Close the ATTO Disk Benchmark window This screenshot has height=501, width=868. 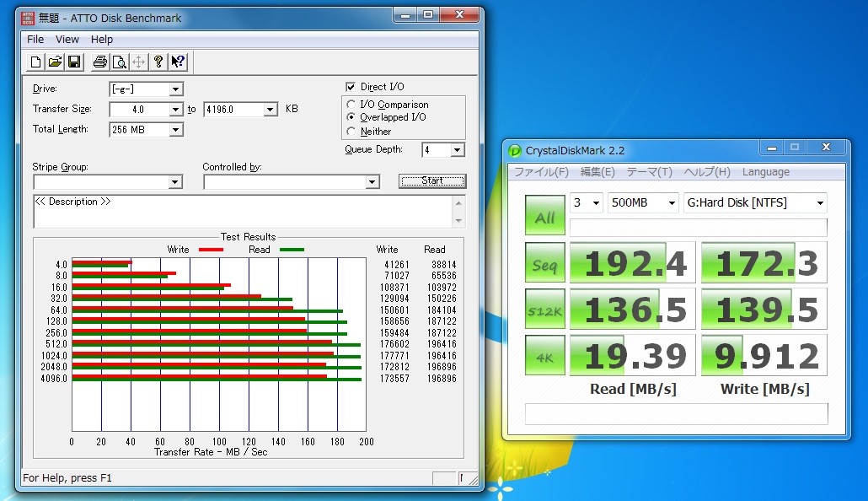click(459, 15)
